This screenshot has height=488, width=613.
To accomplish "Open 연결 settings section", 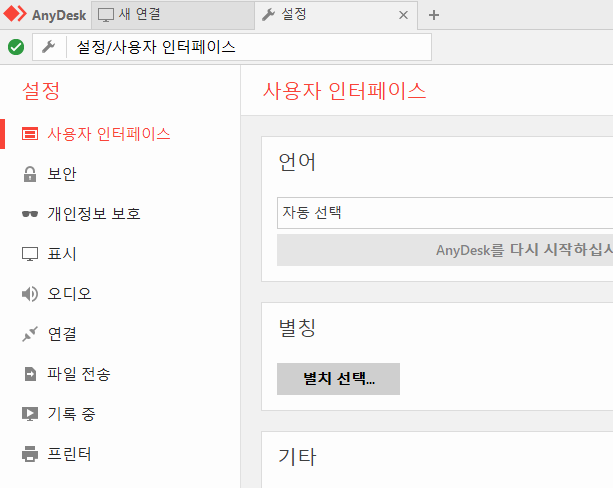I will [120, 334].
